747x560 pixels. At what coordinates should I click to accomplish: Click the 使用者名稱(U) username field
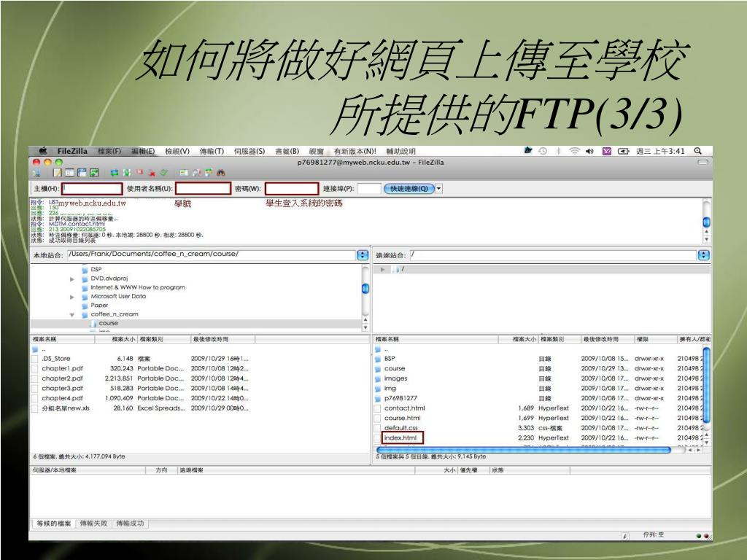(203, 189)
